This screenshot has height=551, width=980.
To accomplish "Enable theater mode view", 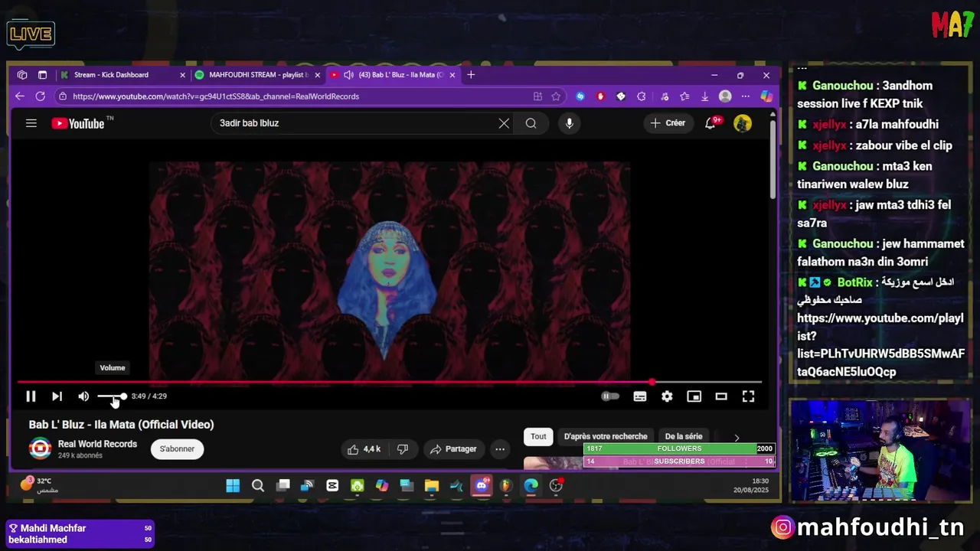I will point(721,396).
